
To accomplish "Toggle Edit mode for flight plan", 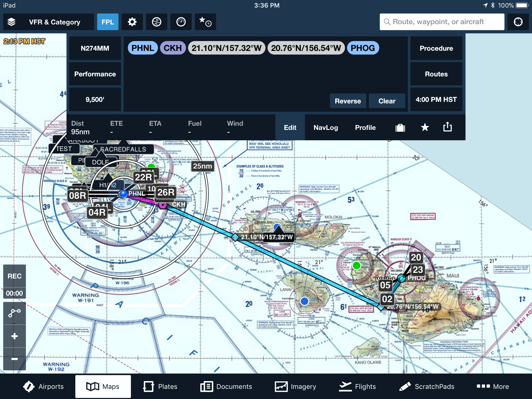I will click(x=290, y=128).
